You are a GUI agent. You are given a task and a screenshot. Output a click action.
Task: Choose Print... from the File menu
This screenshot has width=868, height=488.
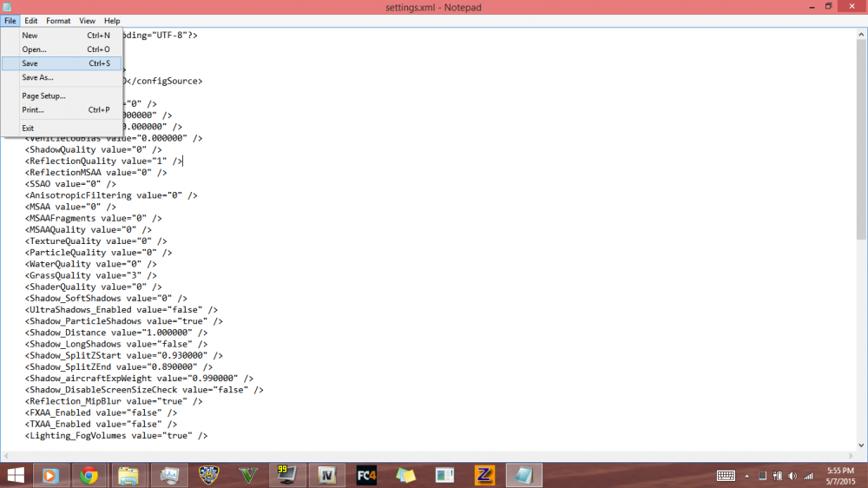pos(62,109)
